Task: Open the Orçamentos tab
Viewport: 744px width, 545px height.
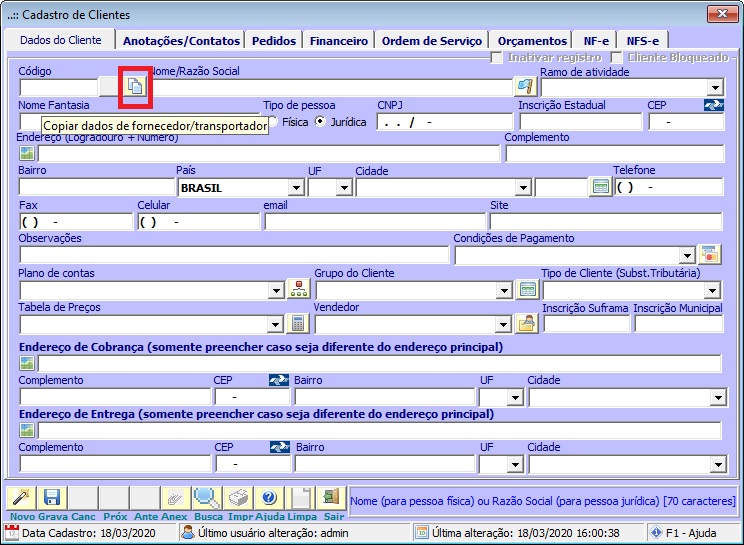Action: click(x=532, y=41)
